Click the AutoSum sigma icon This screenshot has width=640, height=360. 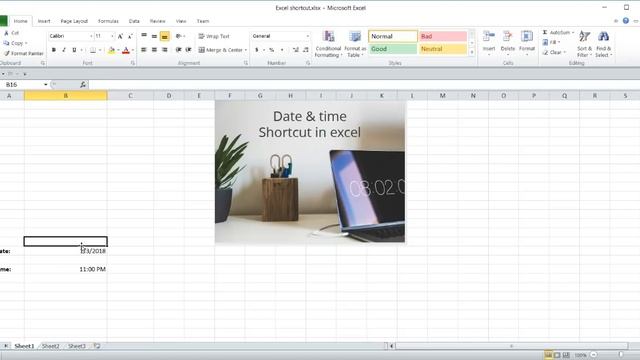(x=545, y=32)
